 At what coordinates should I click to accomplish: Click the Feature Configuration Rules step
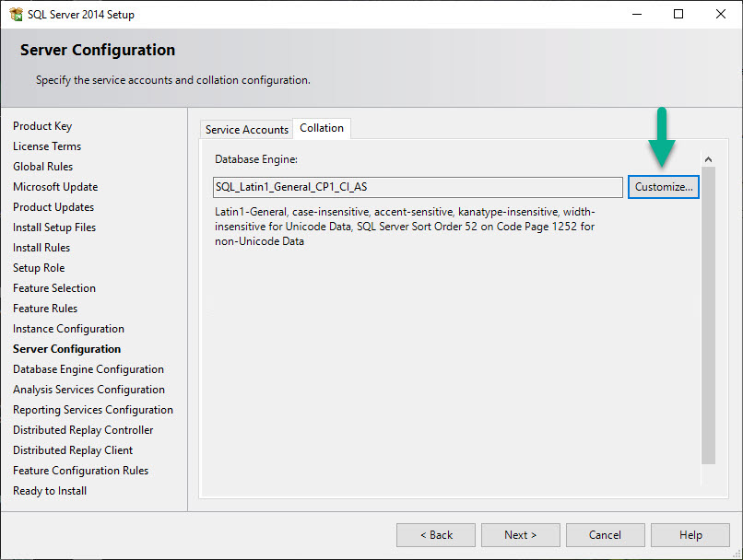(x=81, y=471)
